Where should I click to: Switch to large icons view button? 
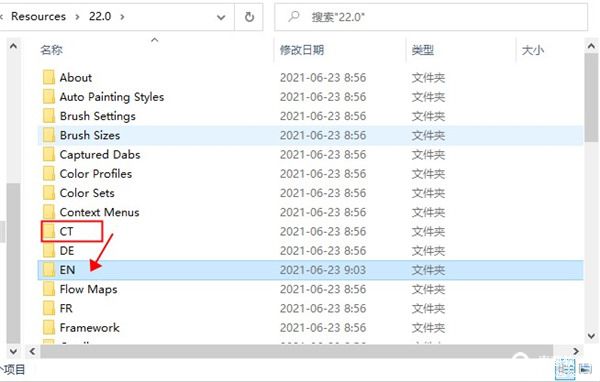(585, 369)
